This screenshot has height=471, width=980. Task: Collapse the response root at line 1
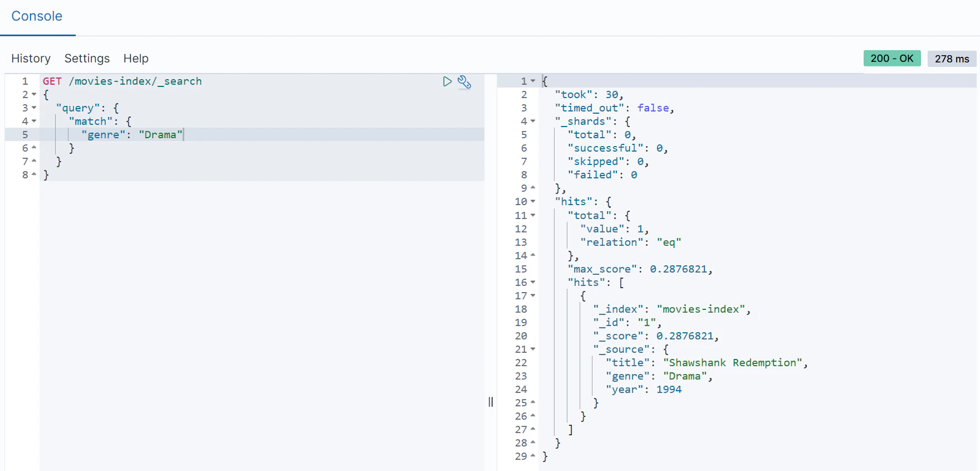click(533, 81)
